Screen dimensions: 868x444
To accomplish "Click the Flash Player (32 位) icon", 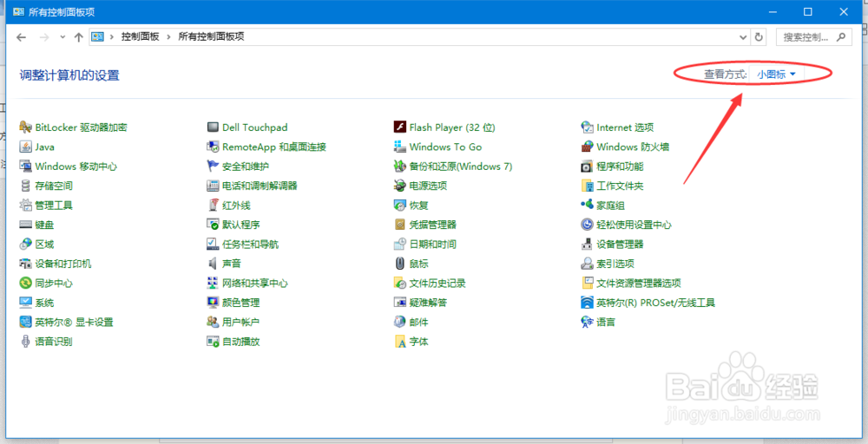I will pyautogui.click(x=400, y=127).
